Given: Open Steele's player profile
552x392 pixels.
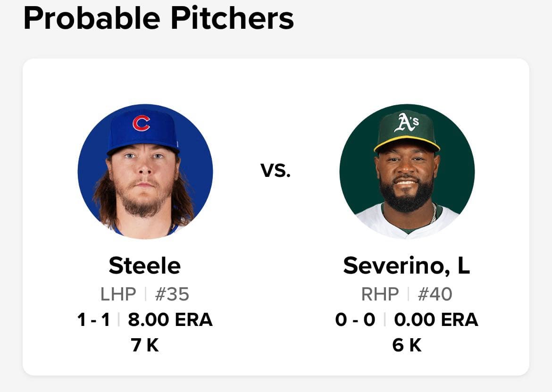Looking at the screenshot, I should (144, 266).
